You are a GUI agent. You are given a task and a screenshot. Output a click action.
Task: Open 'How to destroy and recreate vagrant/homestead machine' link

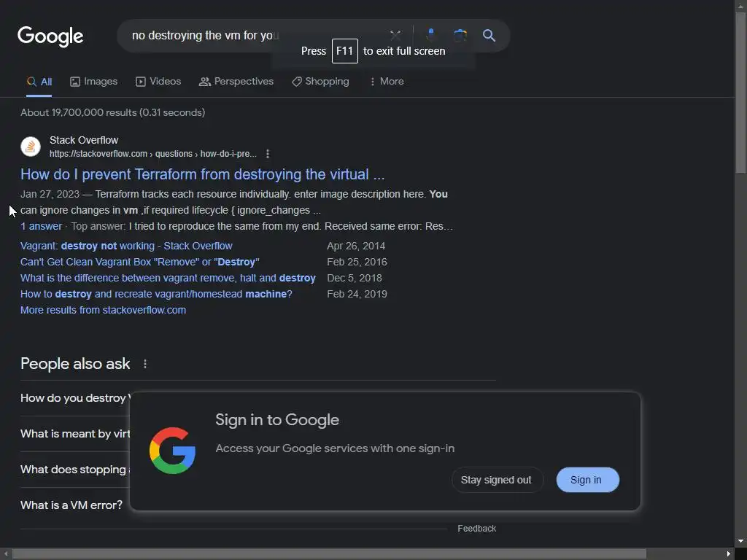[x=156, y=295]
